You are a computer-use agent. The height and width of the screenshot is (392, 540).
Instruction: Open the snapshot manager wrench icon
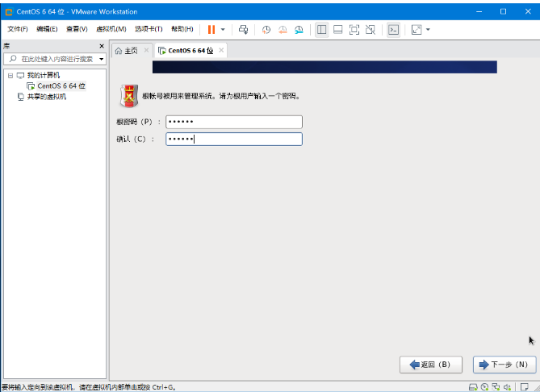(x=299, y=30)
